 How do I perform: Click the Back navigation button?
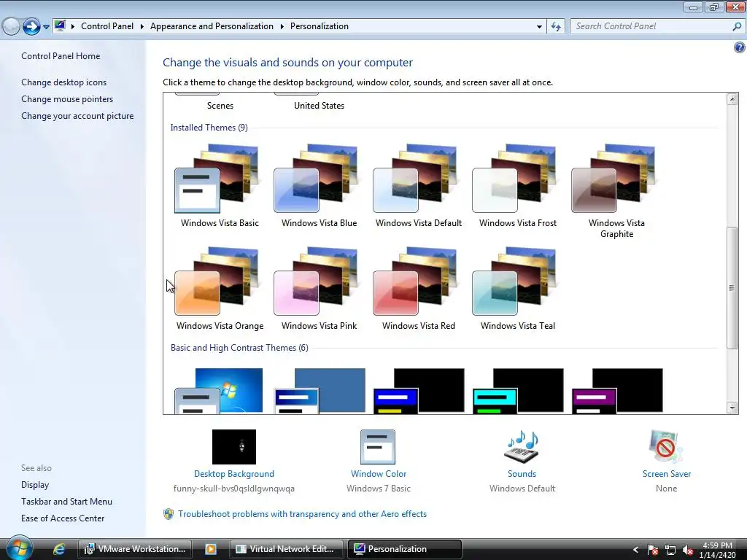(x=11, y=26)
